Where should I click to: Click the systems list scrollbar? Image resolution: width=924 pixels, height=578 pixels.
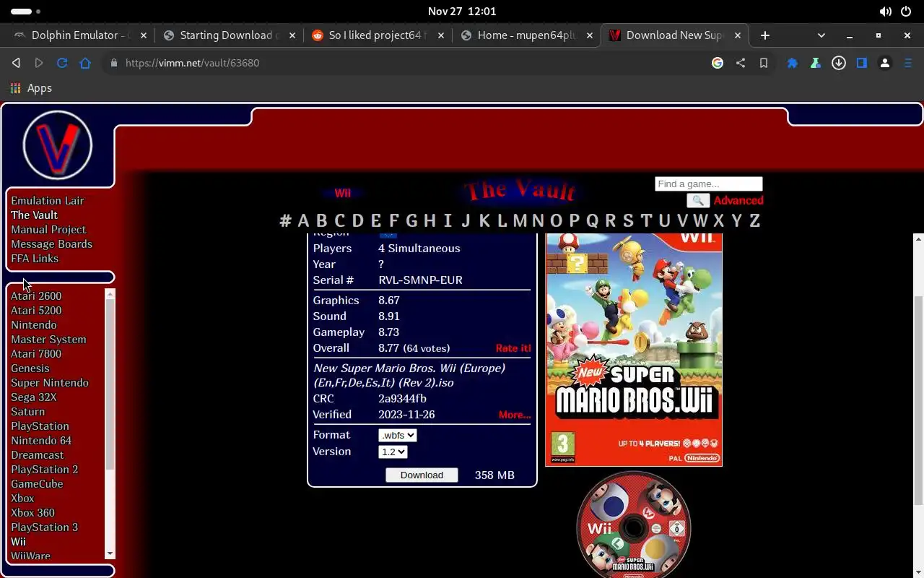110,383
